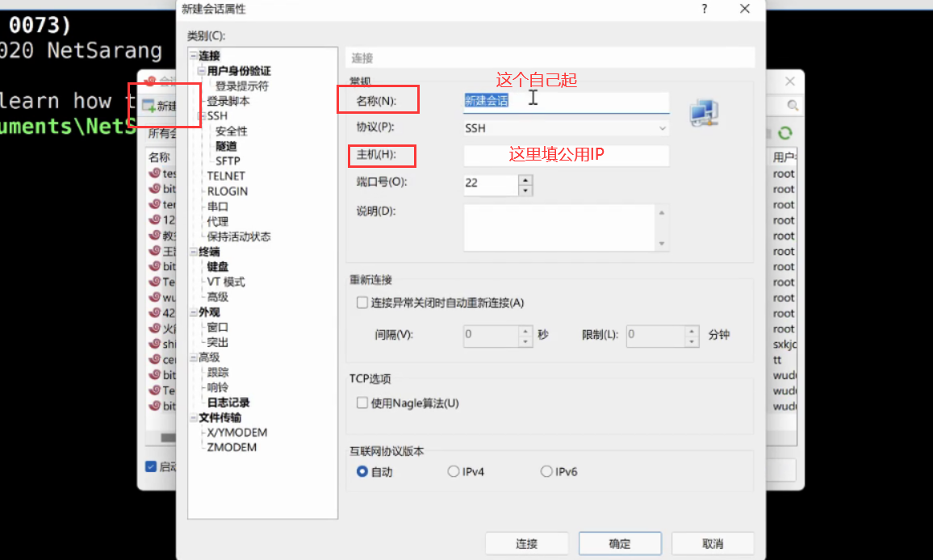
Task: Click the 取消 button
Action: point(712,543)
